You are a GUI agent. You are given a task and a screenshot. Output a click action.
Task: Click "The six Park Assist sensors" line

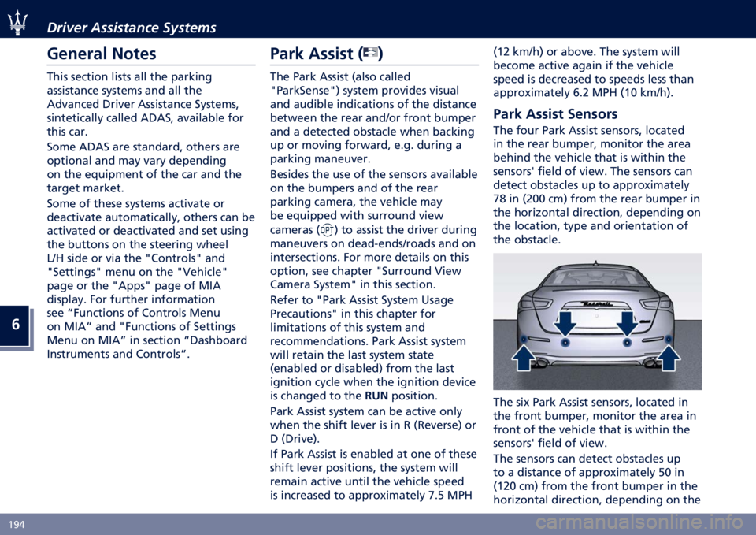pos(591,403)
